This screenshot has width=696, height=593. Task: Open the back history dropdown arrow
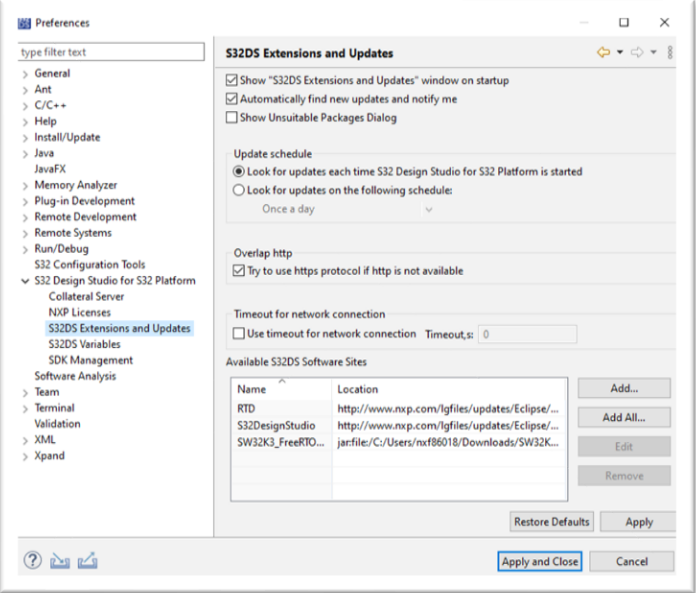[x=620, y=52]
